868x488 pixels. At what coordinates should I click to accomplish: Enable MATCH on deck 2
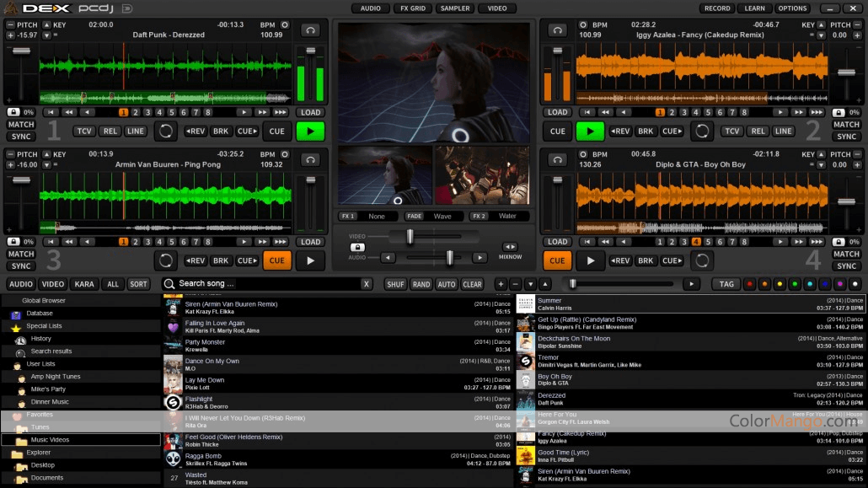pyautogui.click(x=846, y=125)
